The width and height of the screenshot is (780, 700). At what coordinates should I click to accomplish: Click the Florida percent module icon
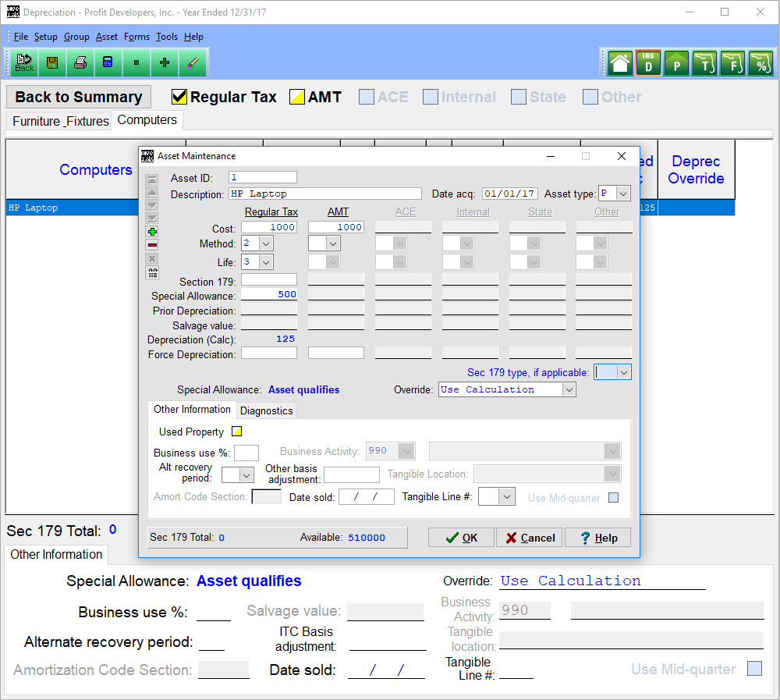pyautogui.click(x=760, y=63)
